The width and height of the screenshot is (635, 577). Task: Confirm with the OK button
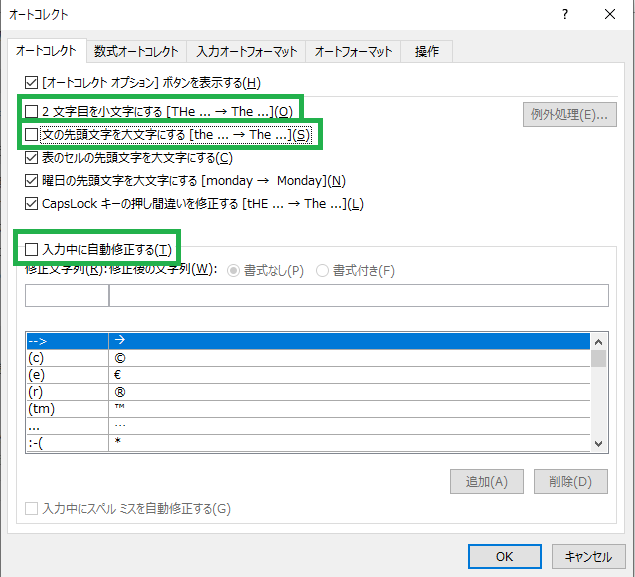tap(505, 556)
